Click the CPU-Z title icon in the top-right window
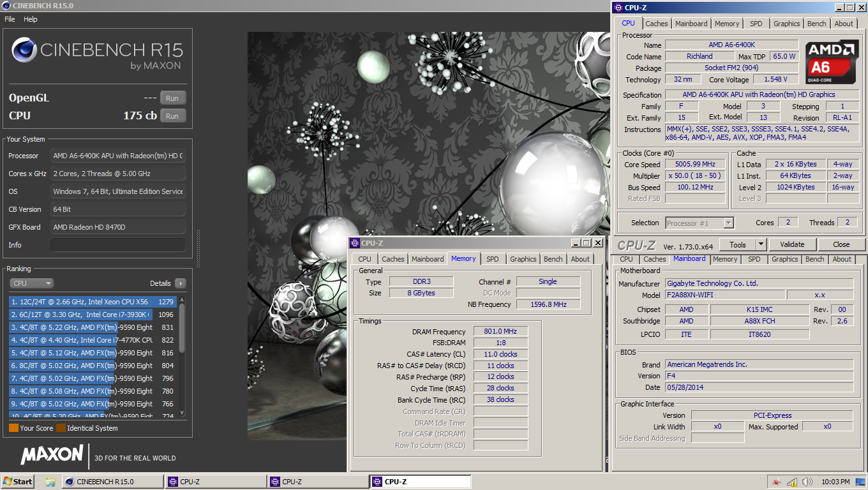This screenshot has height=490, width=868. point(618,8)
